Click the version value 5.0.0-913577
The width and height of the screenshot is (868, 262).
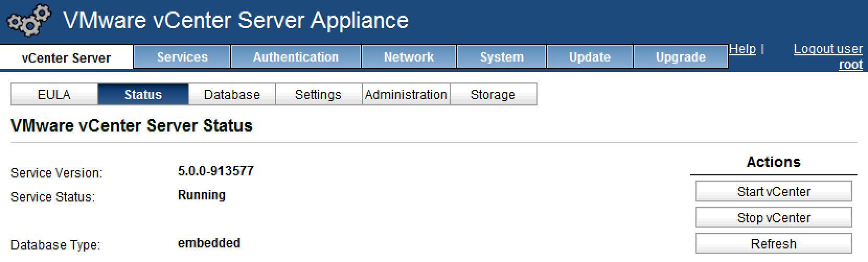click(216, 171)
